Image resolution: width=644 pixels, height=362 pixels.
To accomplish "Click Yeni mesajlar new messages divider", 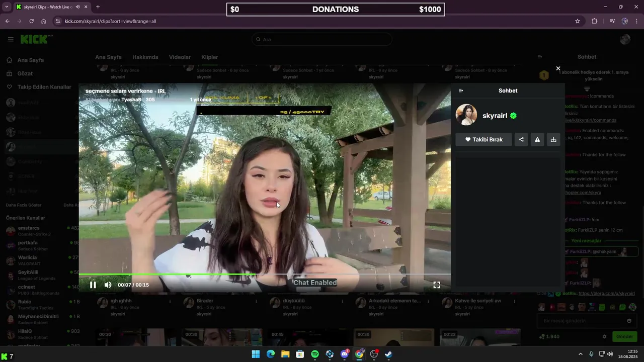I will pyautogui.click(x=586, y=241).
